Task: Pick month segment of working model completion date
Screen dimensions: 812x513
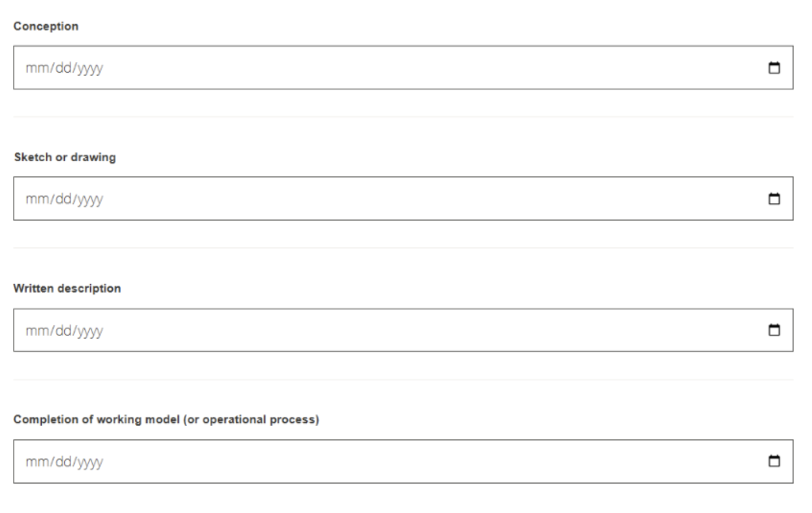Action: coord(38,462)
